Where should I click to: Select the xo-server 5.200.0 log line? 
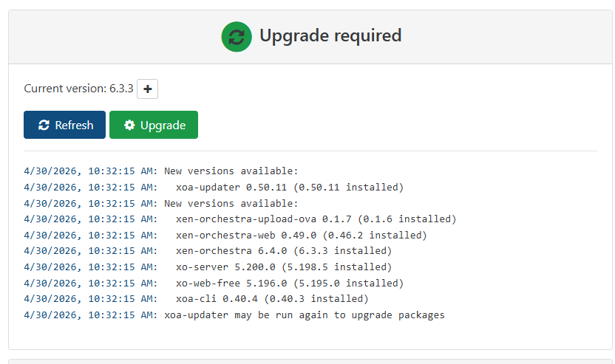click(x=208, y=267)
